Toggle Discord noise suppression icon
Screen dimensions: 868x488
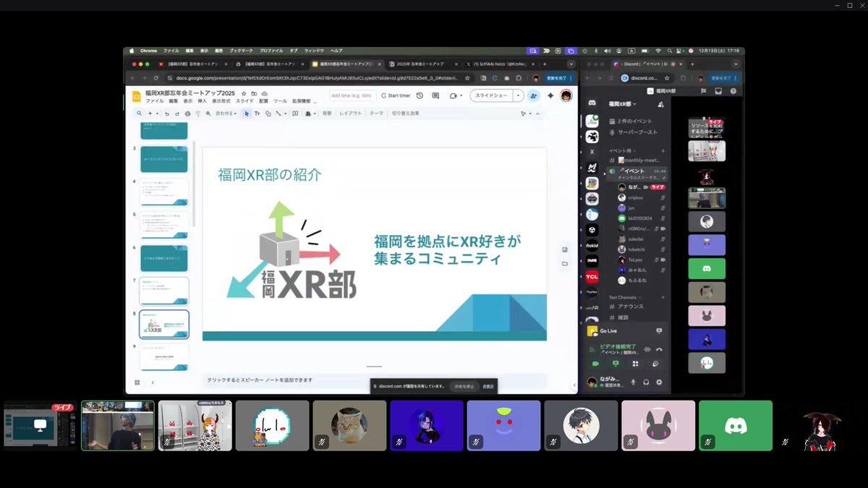pos(647,350)
